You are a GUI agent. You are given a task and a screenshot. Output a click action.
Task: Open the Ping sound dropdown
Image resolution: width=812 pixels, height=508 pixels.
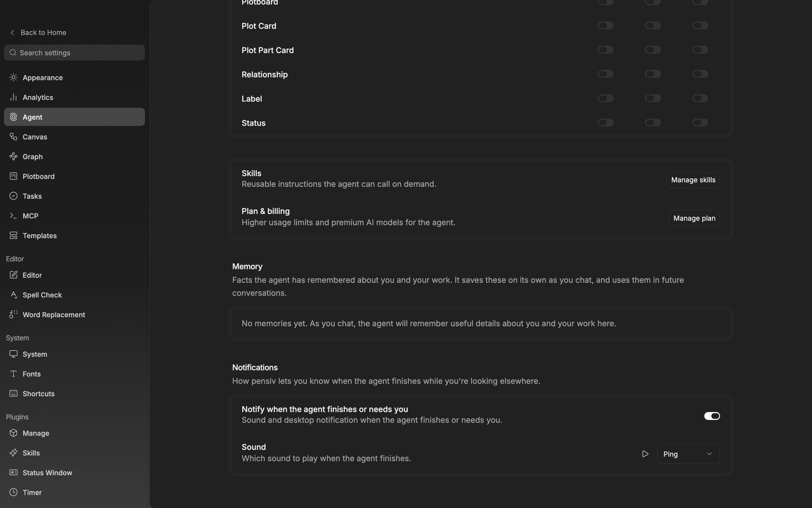[x=688, y=454]
